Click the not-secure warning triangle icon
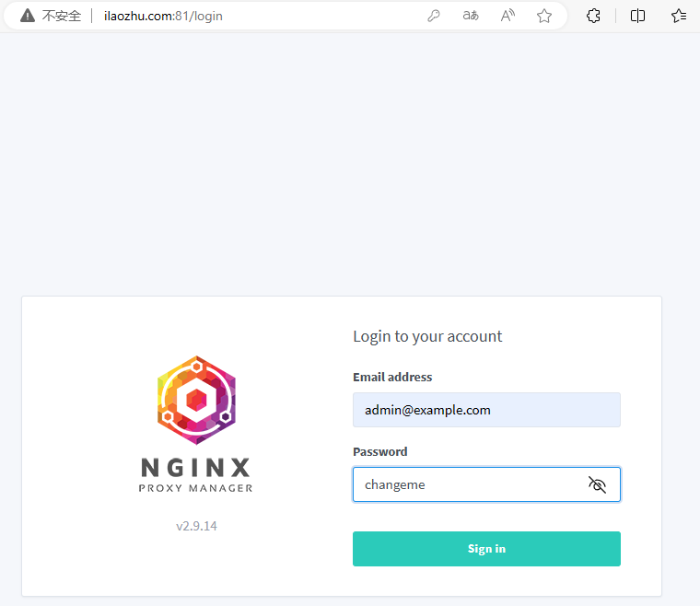The width and height of the screenshot is (700, 606). [x=28, y=16]
